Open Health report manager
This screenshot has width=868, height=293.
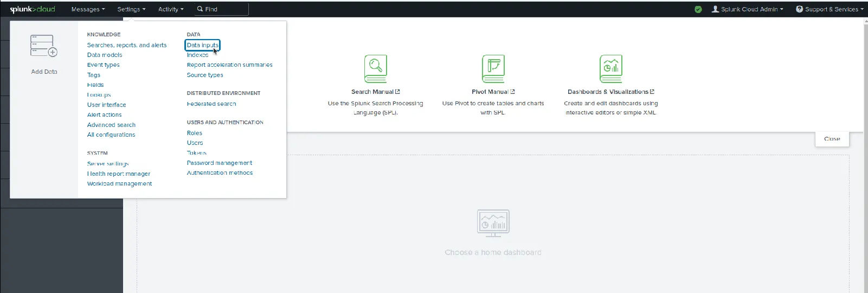(x=119, y=174)
